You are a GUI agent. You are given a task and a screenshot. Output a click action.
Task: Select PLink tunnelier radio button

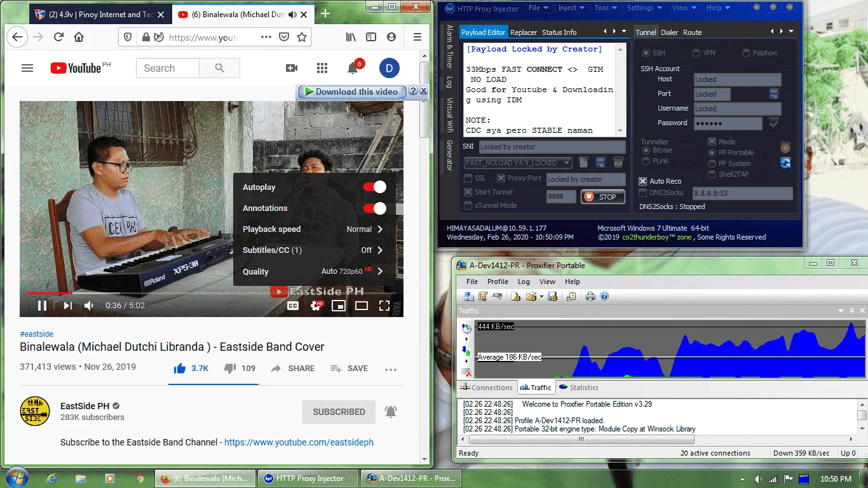coord(646,161)
